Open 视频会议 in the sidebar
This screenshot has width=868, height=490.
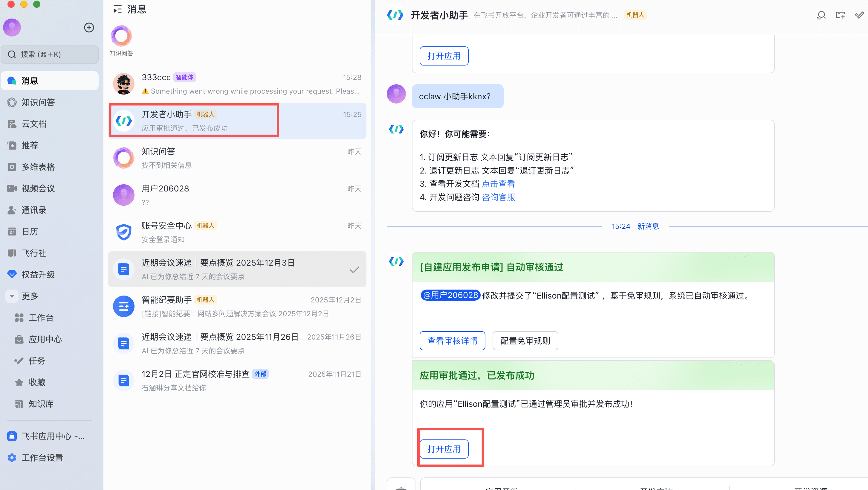click(x=50, y=188)
